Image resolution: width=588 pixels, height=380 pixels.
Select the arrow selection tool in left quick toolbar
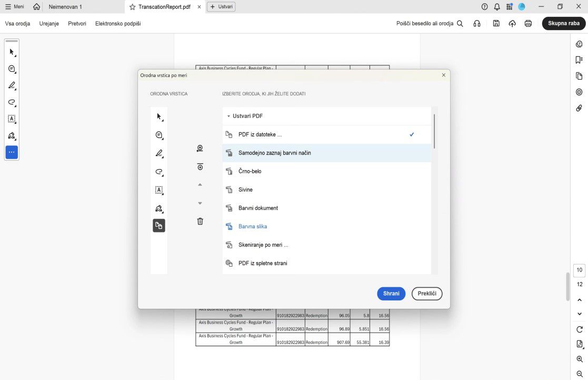coord(12,52)
